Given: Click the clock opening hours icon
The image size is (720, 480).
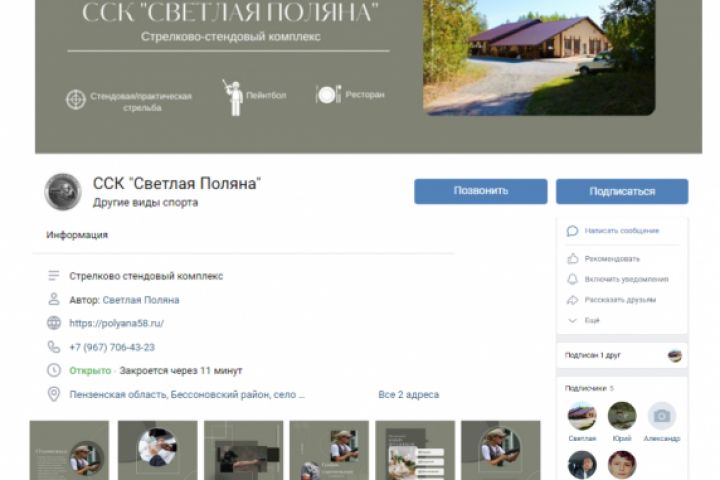Looking at the screenshot, I should (54, 370).
